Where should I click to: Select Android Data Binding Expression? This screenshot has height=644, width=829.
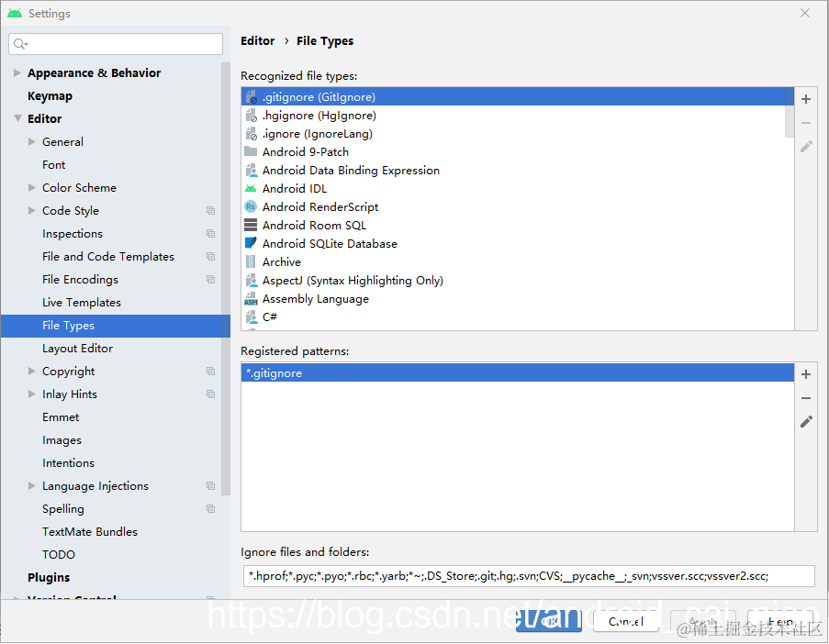point(518,170)
